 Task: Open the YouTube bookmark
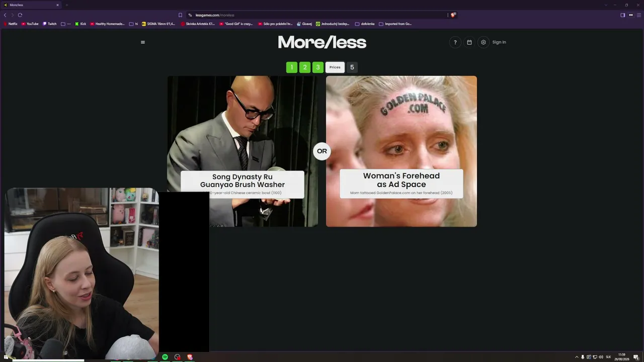pos(30,24)
